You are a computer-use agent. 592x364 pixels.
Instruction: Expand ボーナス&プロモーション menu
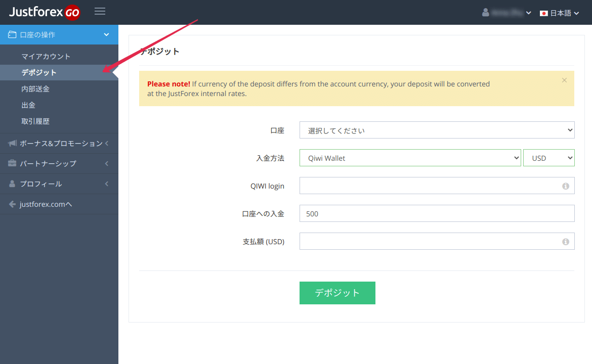click(59, 144)
